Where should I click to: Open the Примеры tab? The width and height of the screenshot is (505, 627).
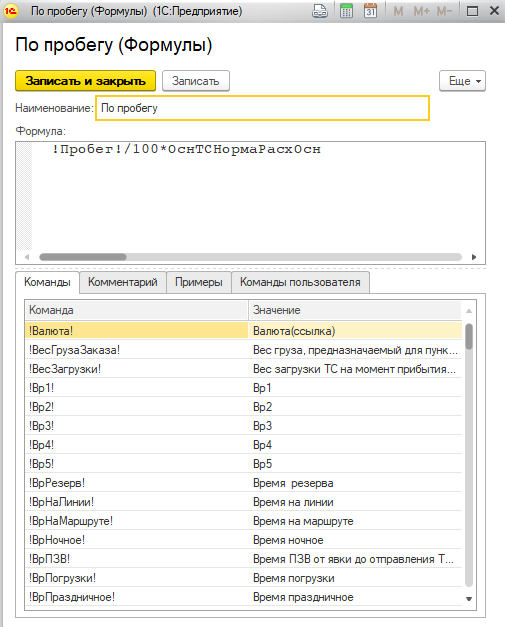(199, 282)
